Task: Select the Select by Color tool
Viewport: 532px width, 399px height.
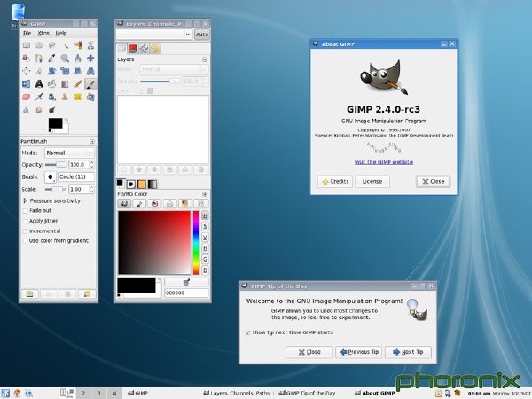Action: point(78,45)
